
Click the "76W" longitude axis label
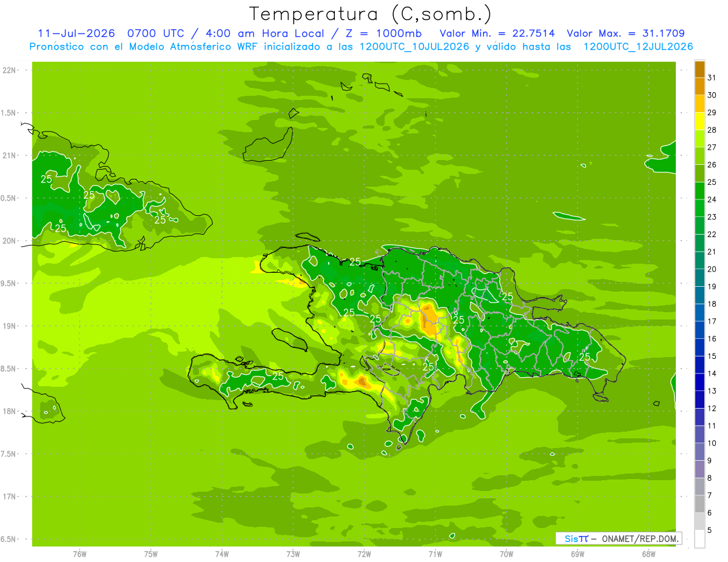tap(79, 554)
